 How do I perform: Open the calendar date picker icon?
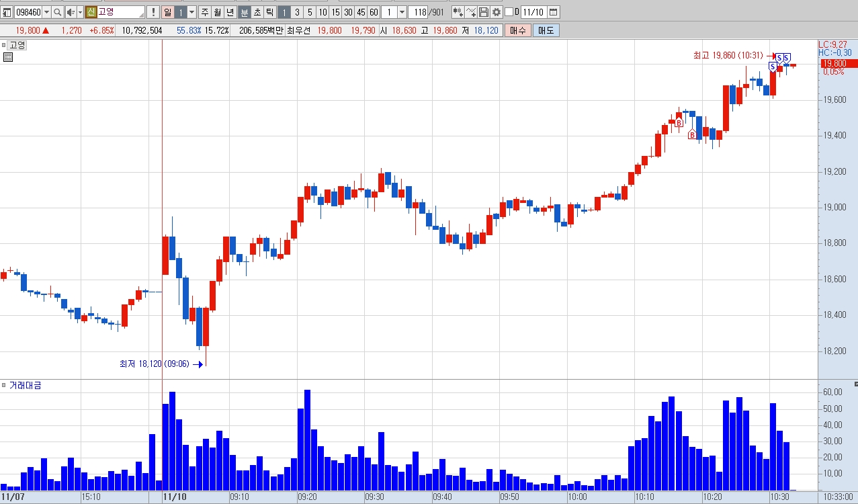(553, 12)
